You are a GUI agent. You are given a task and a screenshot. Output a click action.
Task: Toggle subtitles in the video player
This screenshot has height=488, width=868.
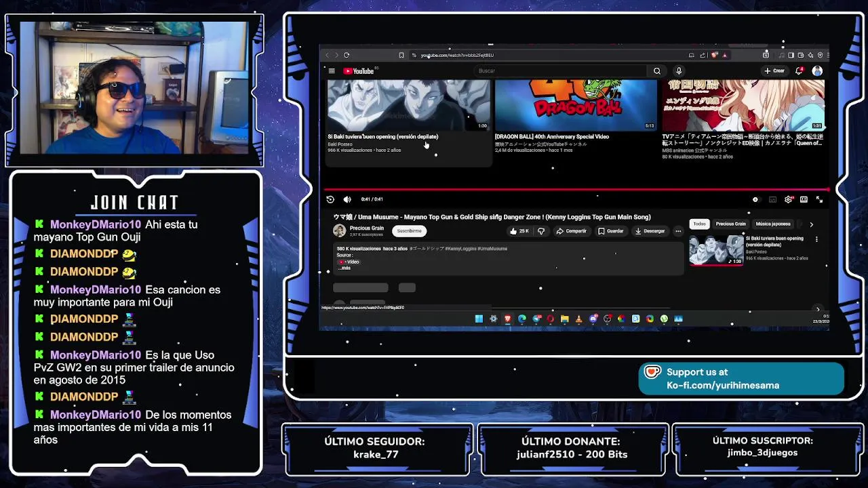pyautogui.click(x=772, y=199)
